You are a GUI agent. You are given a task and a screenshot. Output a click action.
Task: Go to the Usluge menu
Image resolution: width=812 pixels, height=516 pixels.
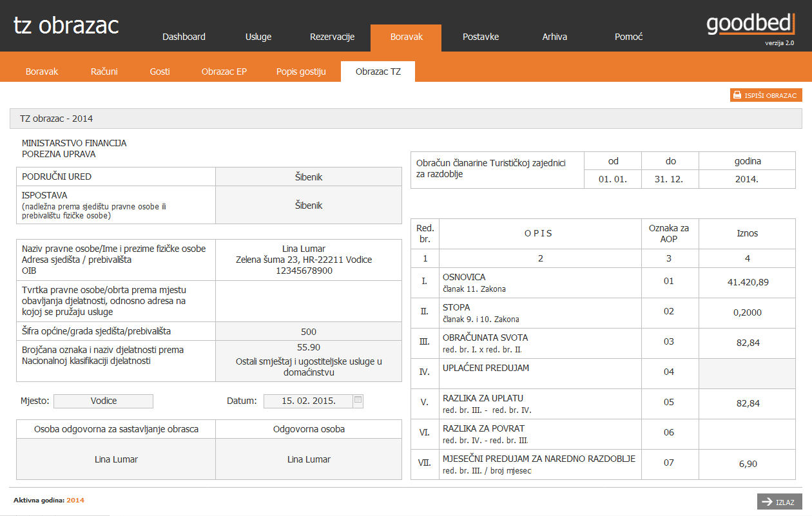pyautogui.click(x=258, y=37)
